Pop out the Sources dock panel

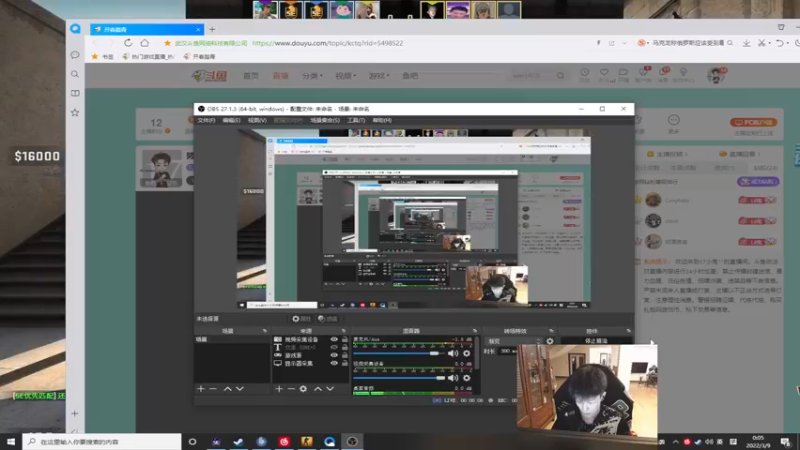343,331
